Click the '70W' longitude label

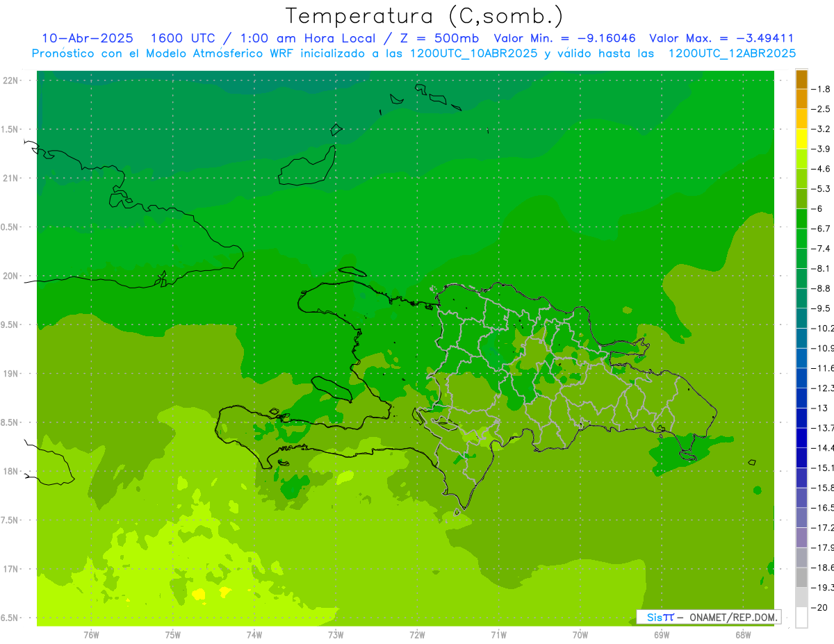point(580,635)
